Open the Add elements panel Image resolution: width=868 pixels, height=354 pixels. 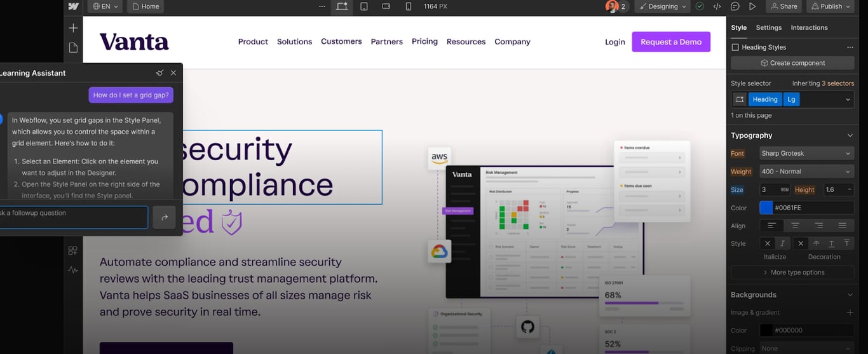click(x=73, y=28)
